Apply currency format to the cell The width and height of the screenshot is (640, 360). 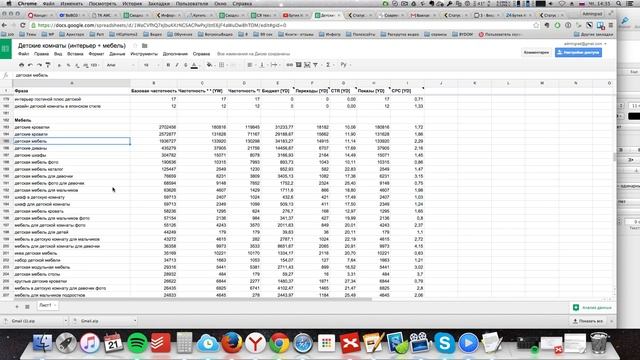[60, 65]
